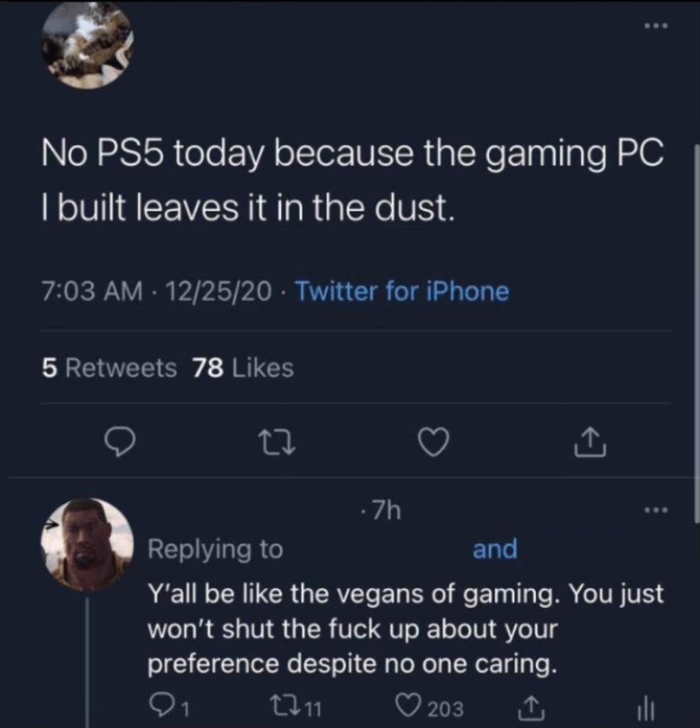Click "and" in the Replying to line
The image size is (700, 728).
[x=495, y=549]
